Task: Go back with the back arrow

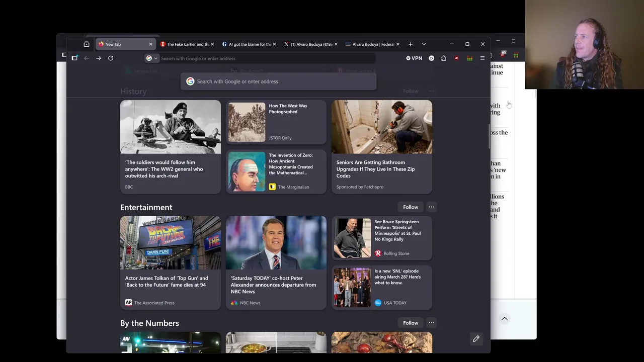Action: pyautogui.click(x=87, y=58)
